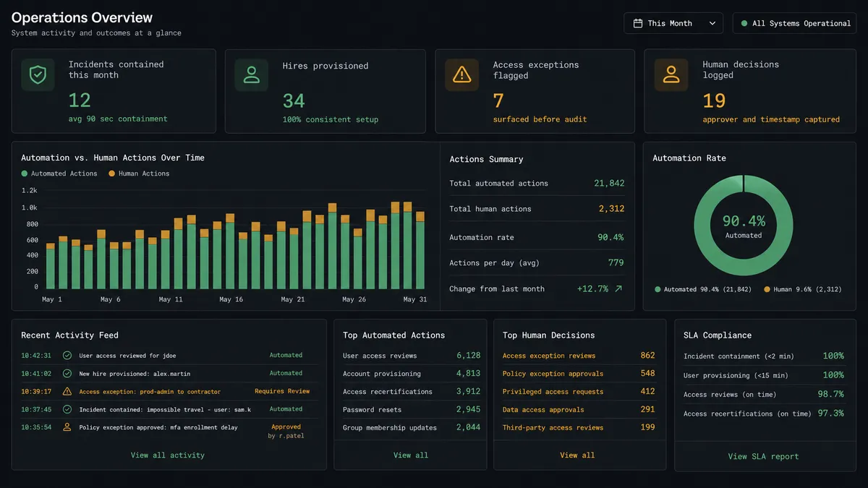
Task: Click the calendar icon in This Month selector
Action: (638, 23)
